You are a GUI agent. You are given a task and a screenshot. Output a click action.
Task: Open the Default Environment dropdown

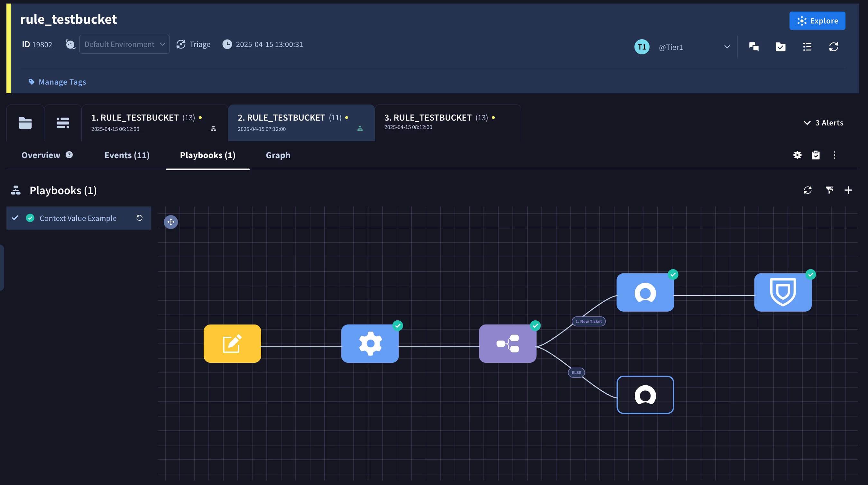point(124,44)
